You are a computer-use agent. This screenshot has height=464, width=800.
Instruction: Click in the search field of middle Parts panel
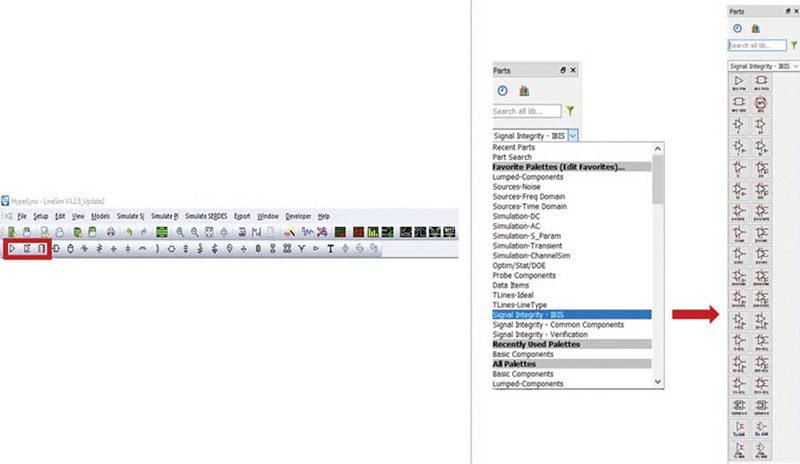(527, 111)
